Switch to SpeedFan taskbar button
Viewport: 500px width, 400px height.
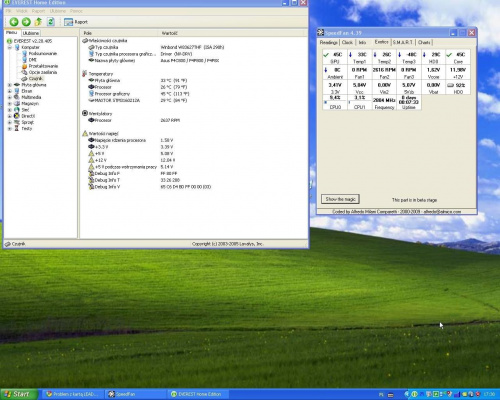pos(135,394)
